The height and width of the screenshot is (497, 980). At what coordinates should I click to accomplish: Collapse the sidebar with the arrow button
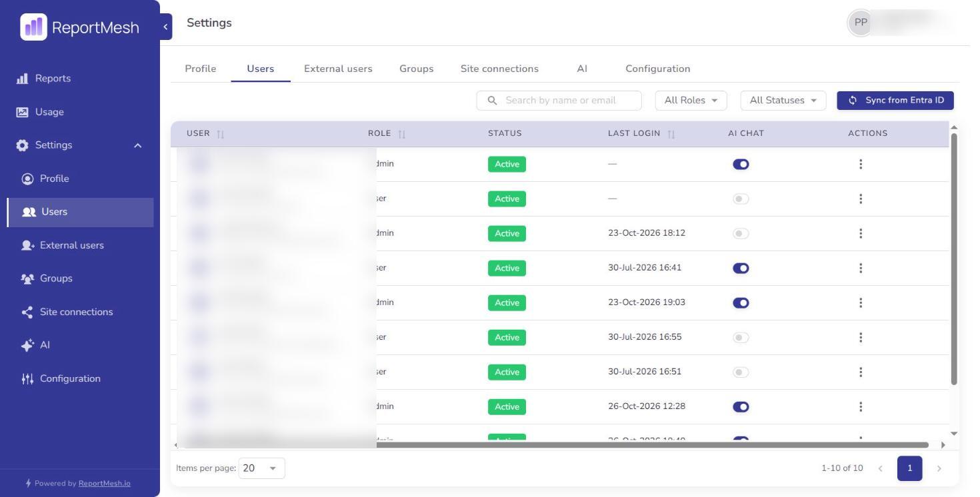(x=166, y=27)
